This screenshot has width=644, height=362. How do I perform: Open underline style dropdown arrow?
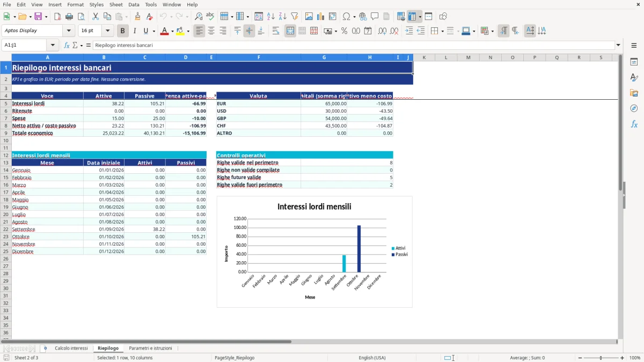pyautogui.click(x=153, y=31)
